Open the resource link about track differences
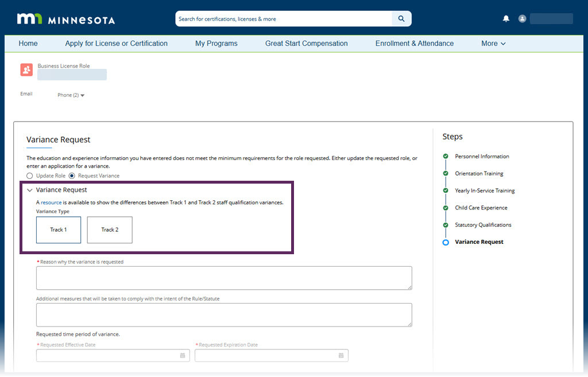 [x=51, y=203]
